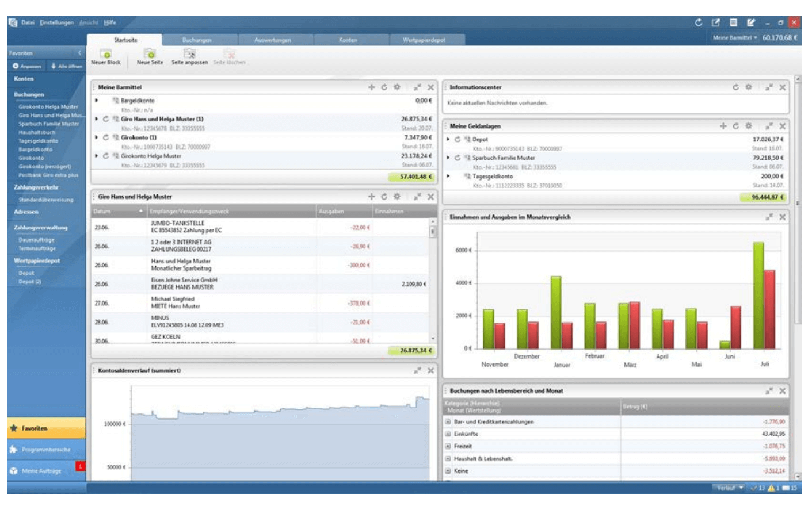Image resolution: width=812 pixels, height=506 pixels.
Task: Switch to the Auswertungen tab
Action: click(x=272, y=40)
